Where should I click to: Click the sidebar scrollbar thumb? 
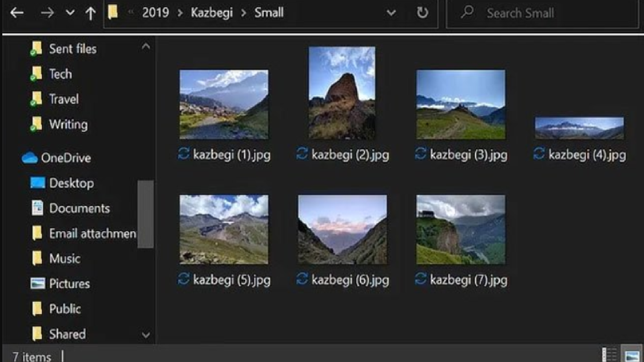tap(145, 214)
